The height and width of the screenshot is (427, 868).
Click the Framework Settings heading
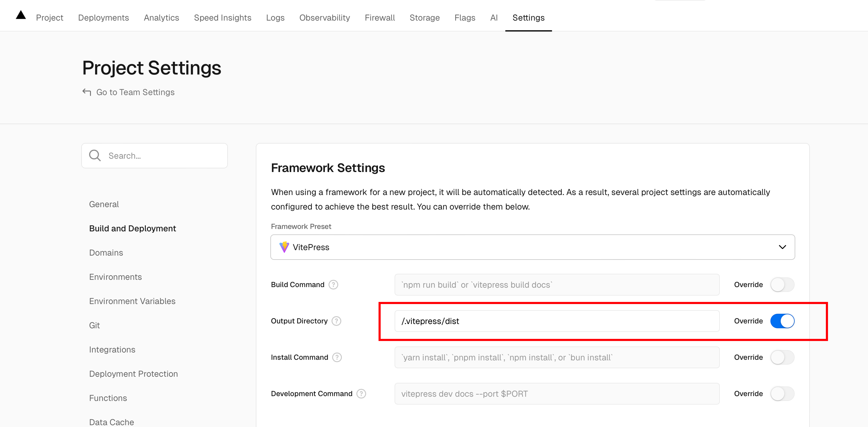(x=328, y=168)
